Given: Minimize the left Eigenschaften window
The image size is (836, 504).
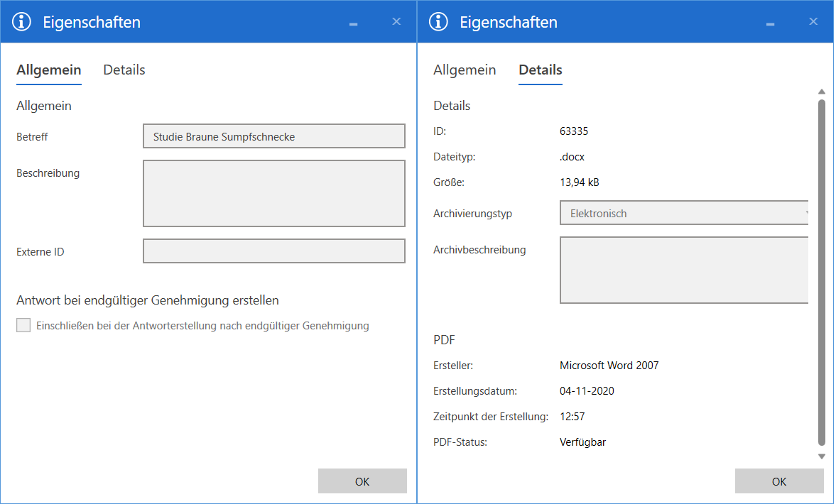Looking at the screenshot, I should (354, 23).
